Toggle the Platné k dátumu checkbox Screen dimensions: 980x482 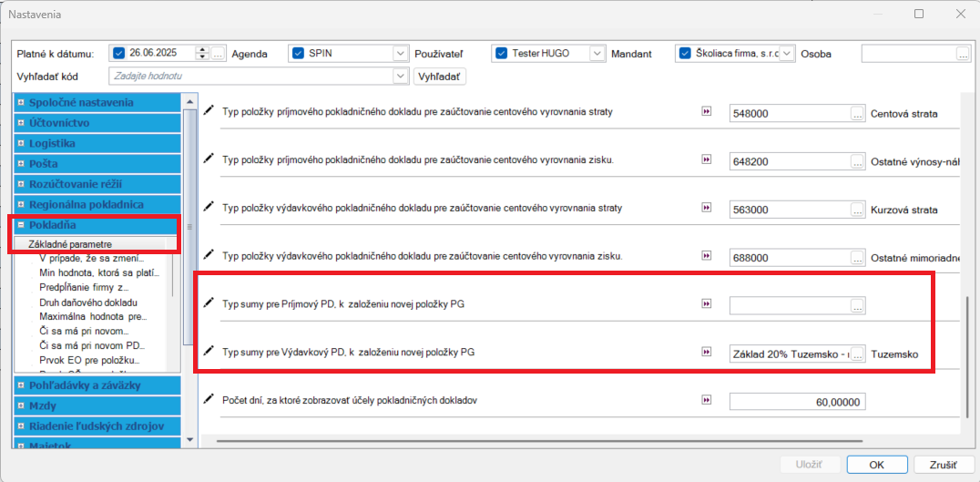point(119,53)
